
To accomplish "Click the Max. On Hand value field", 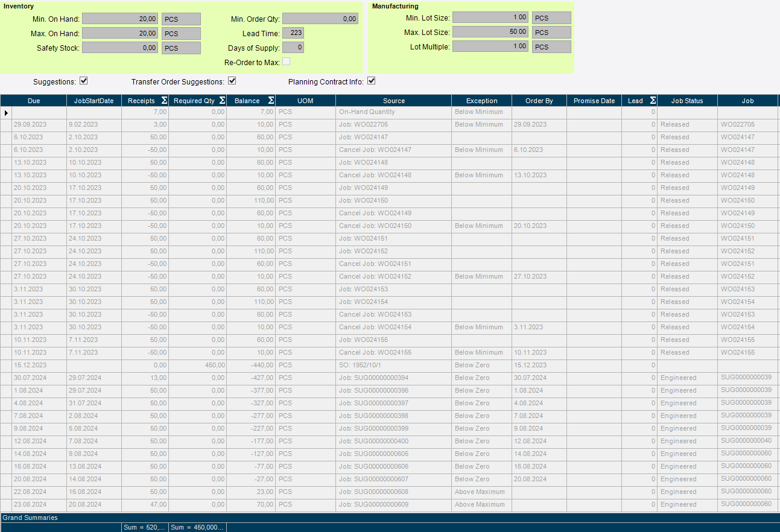I will tap(120, 33).
